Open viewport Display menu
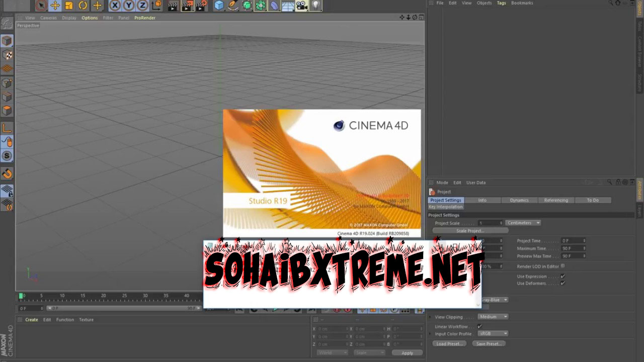Viewport: 644px width, 362px height. click(69, 18)
